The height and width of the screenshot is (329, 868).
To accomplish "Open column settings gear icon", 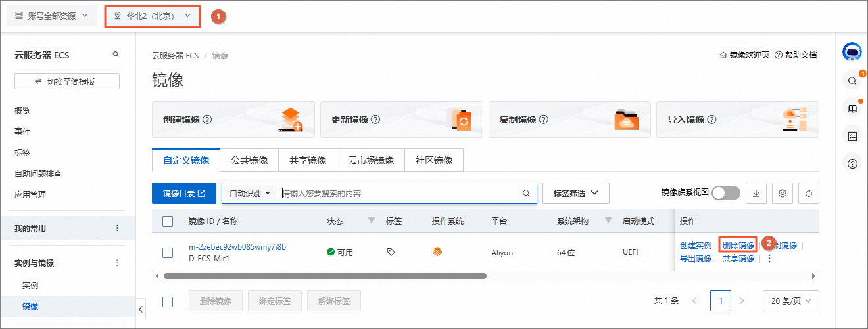I will 783,193.
